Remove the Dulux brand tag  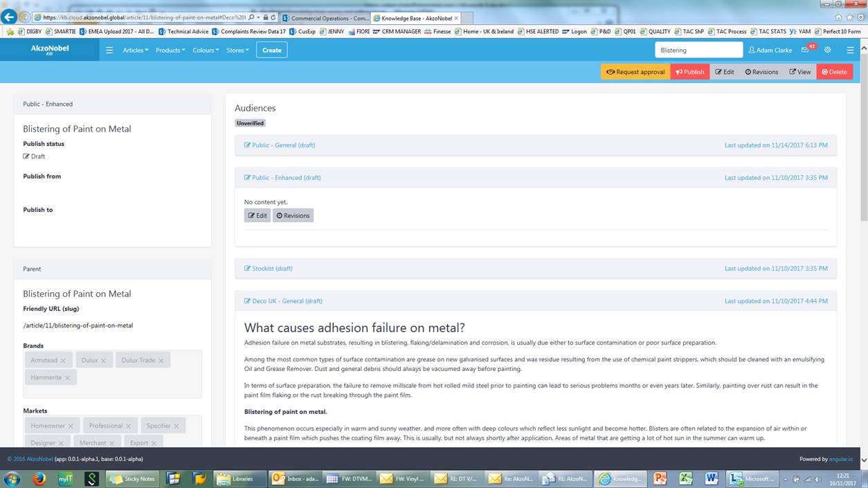(x=103, y=361)
